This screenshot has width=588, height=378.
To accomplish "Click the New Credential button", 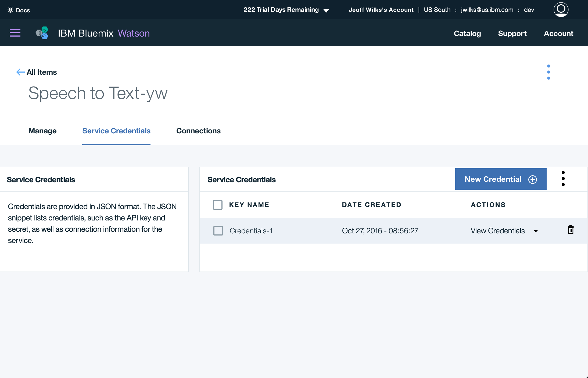I will (x=500, y=179).
